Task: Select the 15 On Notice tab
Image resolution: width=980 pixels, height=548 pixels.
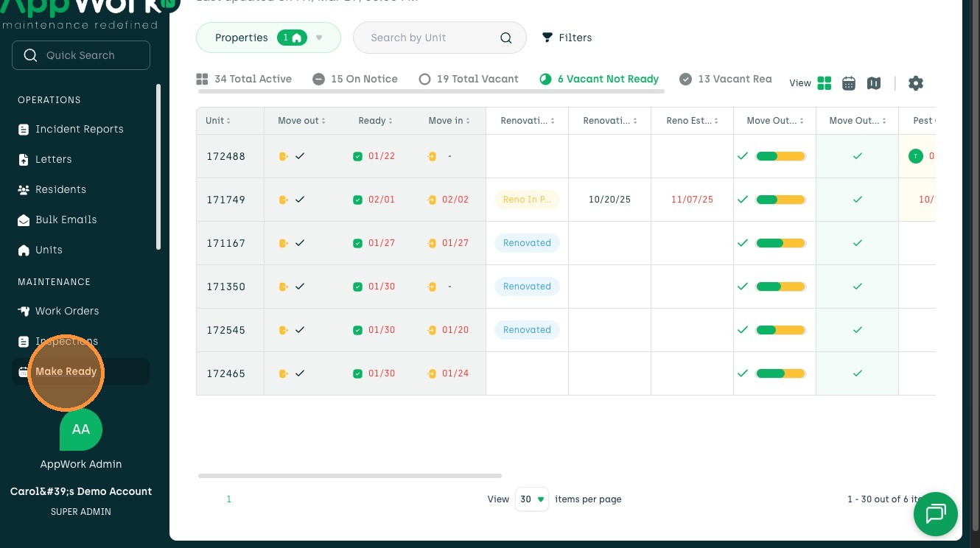Action: pyautogui.click(x=355, y=79)
